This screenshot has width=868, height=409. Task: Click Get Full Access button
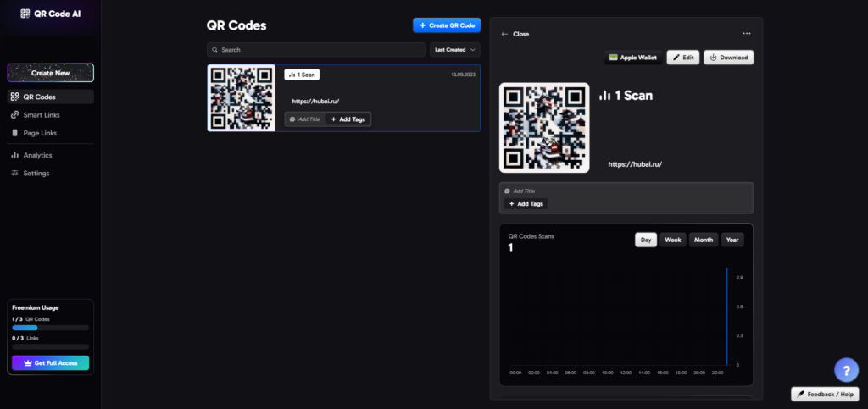[x=50, y=363]
